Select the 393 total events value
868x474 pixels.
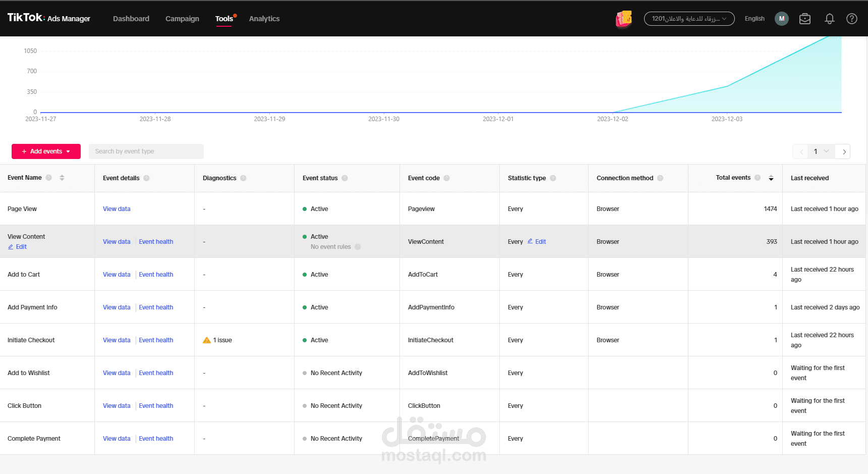772,242
